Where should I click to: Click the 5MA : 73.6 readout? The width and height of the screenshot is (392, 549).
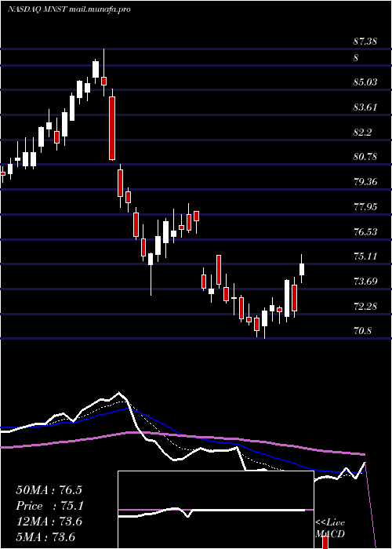(x=45, y=537)
